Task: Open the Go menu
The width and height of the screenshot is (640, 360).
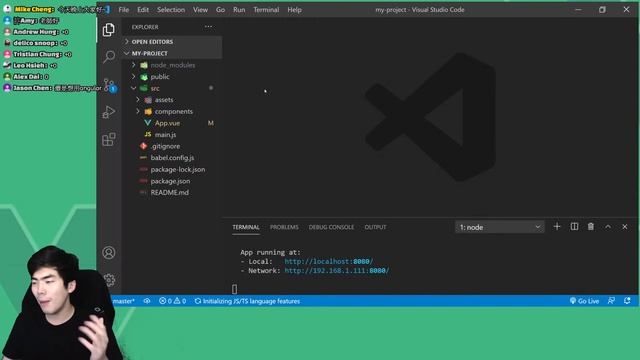Action: pyautogui.click(x=220, y=10)
